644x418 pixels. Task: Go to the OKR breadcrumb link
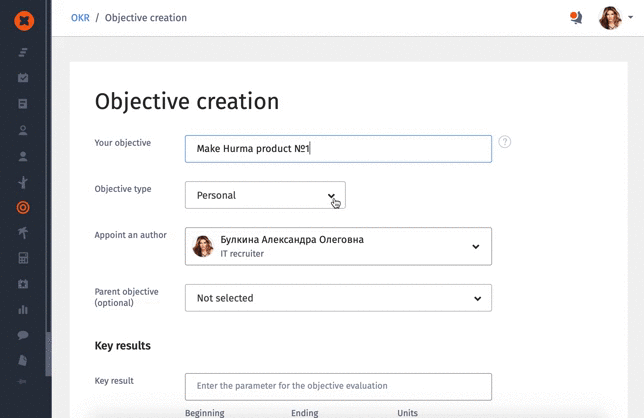pyautogui.click(x=80, y=18)
